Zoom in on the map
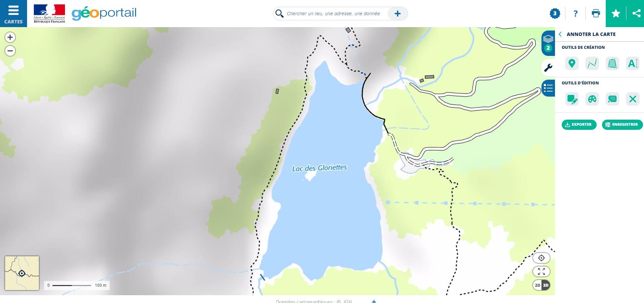The image size is (644, 303). coord(10,37)
